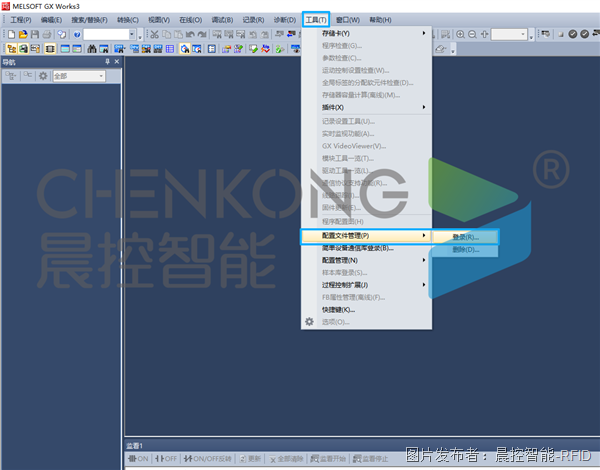Image resolution: width=600 pixels, height=470 pixels.
Task: Toggle the navigation panel pin
Action: click(107, 62)
